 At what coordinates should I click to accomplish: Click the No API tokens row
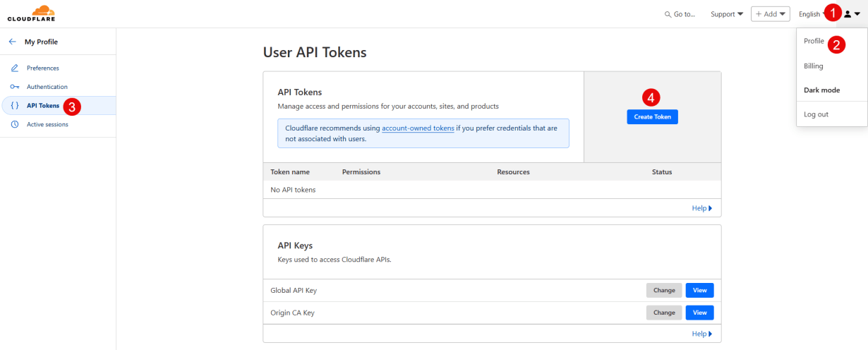point(492,190)
